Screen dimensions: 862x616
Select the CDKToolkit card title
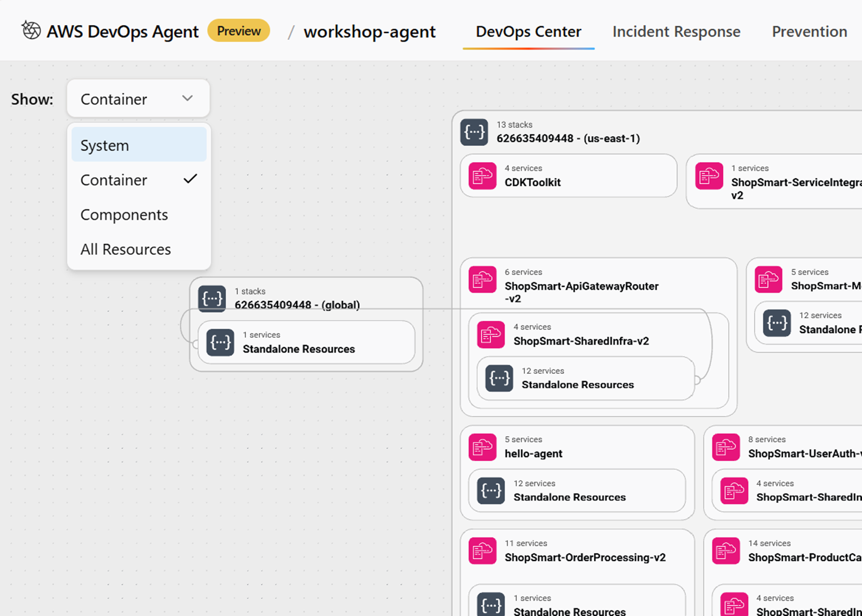[533, 182]
